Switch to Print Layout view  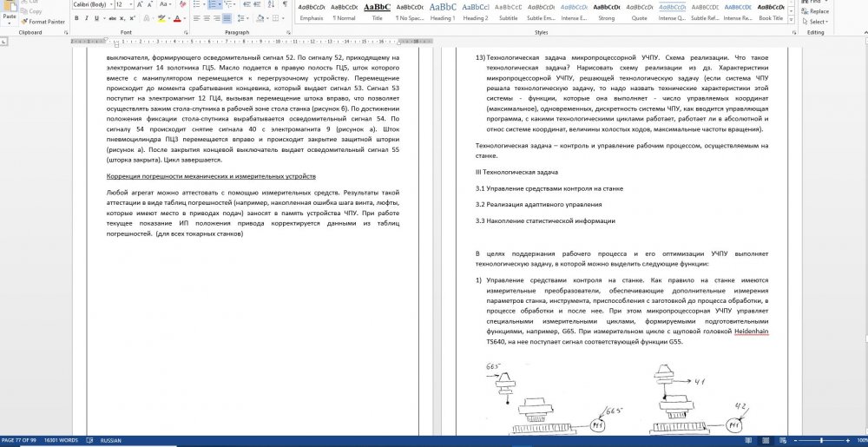point(766,440)
